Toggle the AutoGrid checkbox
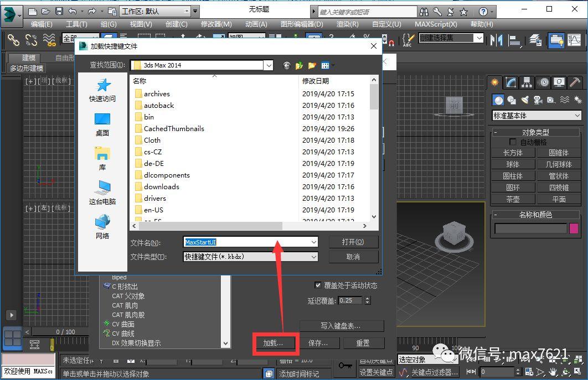Image resolution: width=588 pixels, height=380 pixels. (513, 142)
